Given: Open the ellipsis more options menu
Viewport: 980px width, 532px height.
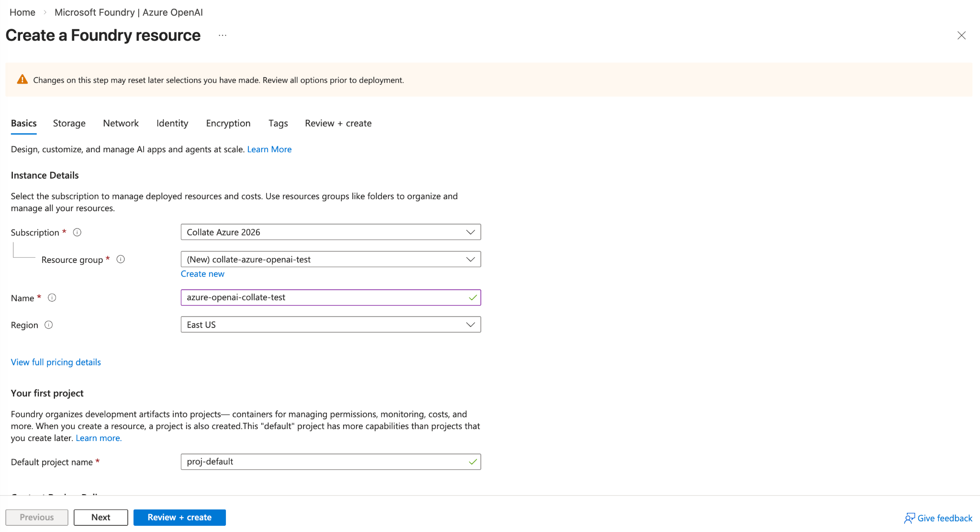Looking at the screenshot, I should [223, 35].
